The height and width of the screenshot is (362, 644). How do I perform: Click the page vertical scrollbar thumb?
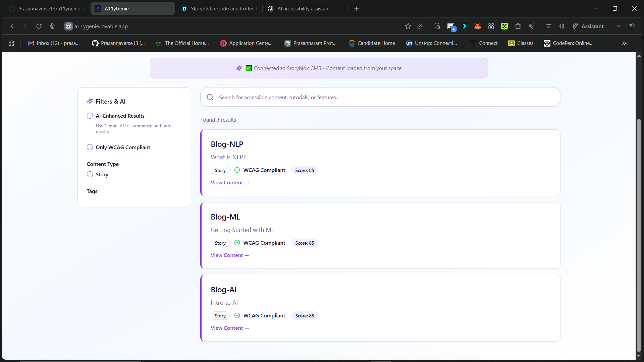(x=639, y=235)
